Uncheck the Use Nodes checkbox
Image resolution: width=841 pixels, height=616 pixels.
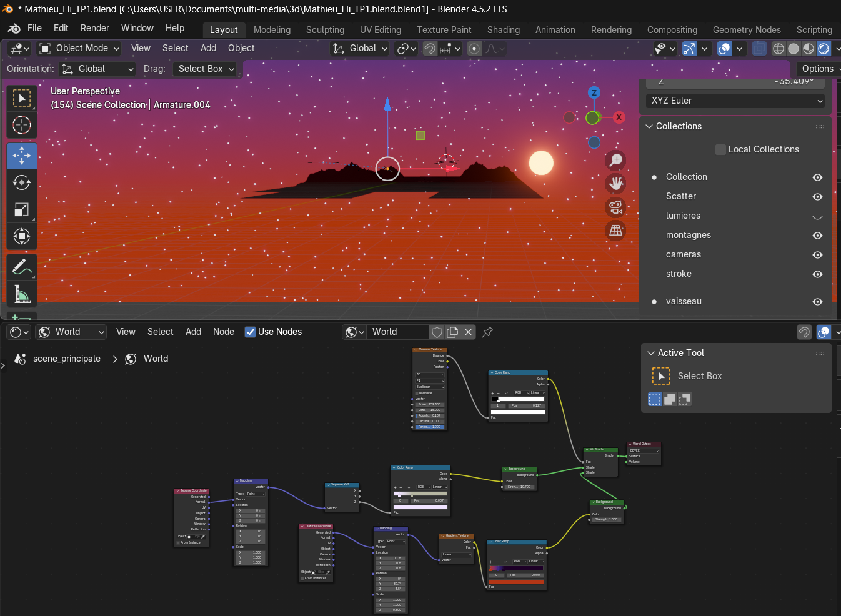click(x=250, y=332)
